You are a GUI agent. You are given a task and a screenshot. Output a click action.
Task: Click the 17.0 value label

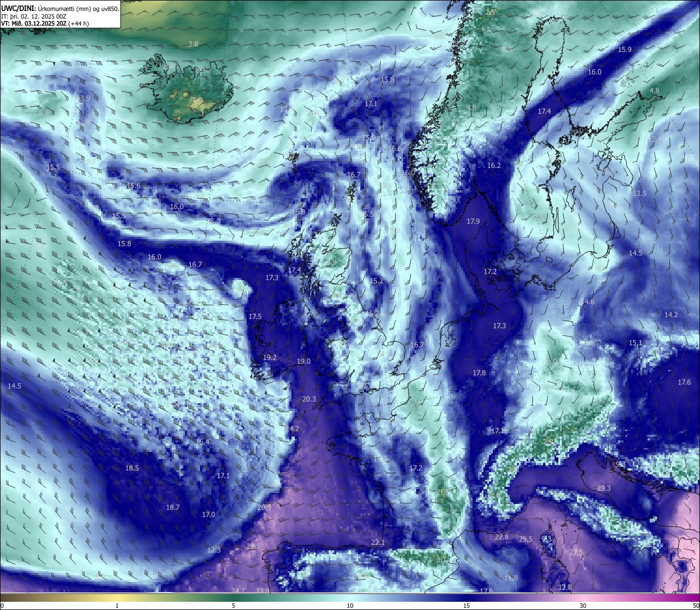coord(208,514)
